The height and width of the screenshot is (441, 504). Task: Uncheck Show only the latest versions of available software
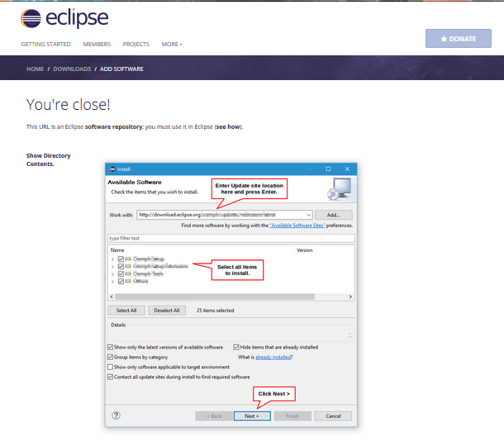[110, 347]
